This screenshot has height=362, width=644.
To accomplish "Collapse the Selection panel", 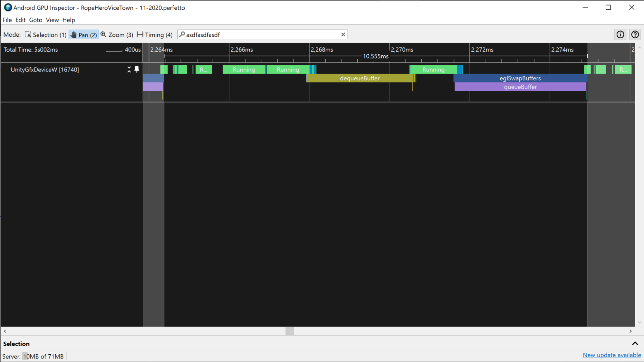I will pyautogui.click(x=634, y=343).
